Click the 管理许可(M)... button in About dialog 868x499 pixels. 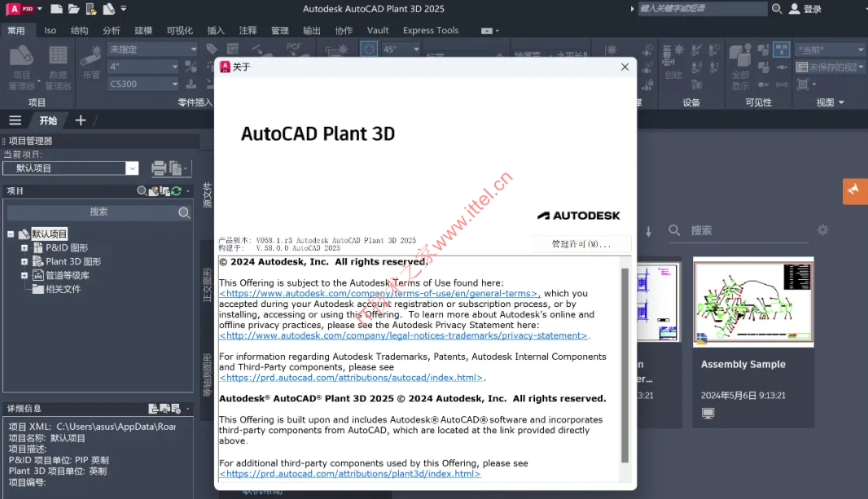581,244
